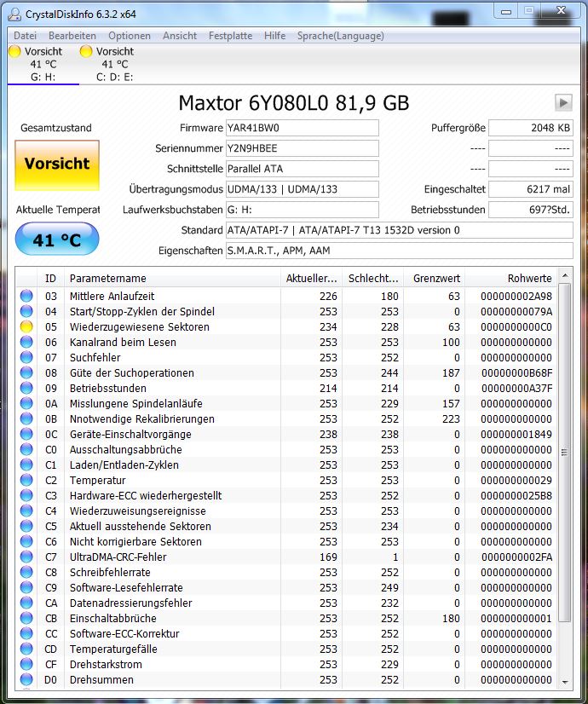588x704 pixels.
Task: Click status icon for Start/Stopp-Zyklen der Spindel
Action: 27,311
